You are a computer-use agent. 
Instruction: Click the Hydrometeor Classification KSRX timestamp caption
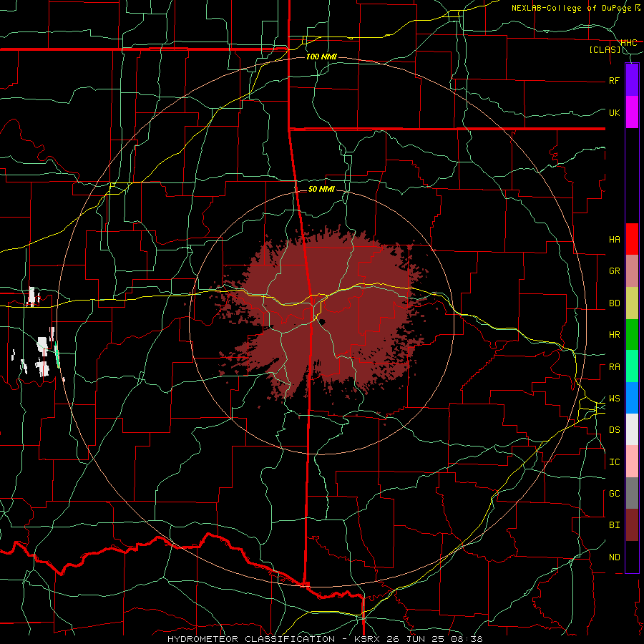tap(325, 639)
